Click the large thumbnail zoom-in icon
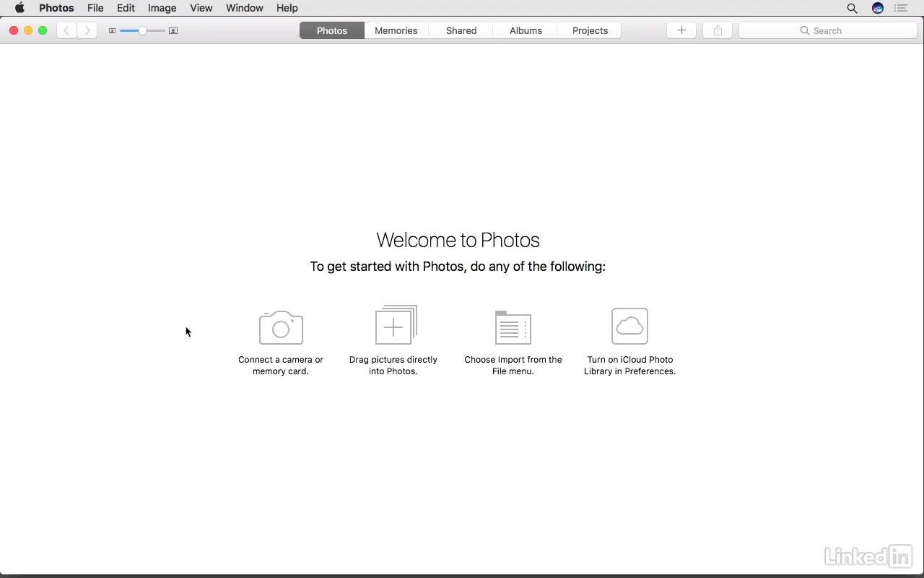The width and height of the screenshot is (924, 578). (x=173, y=31)
